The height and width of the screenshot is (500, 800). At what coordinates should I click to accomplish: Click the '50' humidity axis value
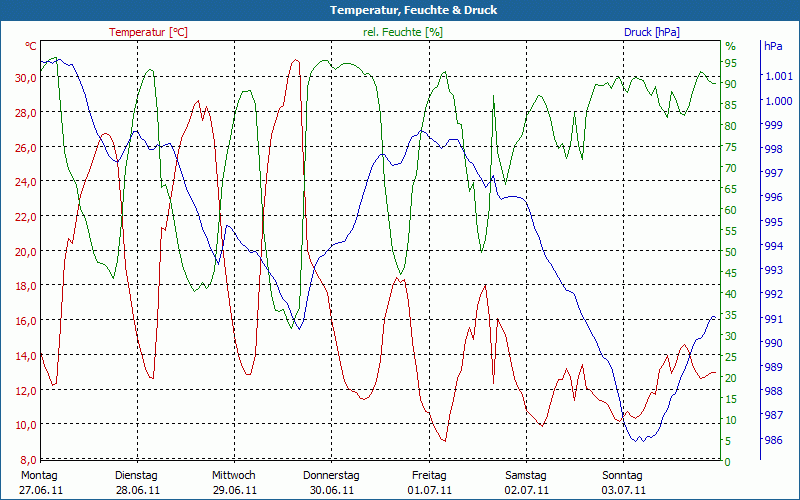(x=731, y=252)
